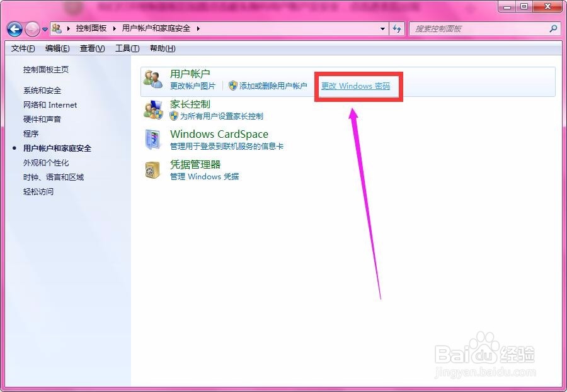This screenshot has height=392, width=567.
Task: Go to 控制面板主页 in sidebar
Action: [46, 69]
